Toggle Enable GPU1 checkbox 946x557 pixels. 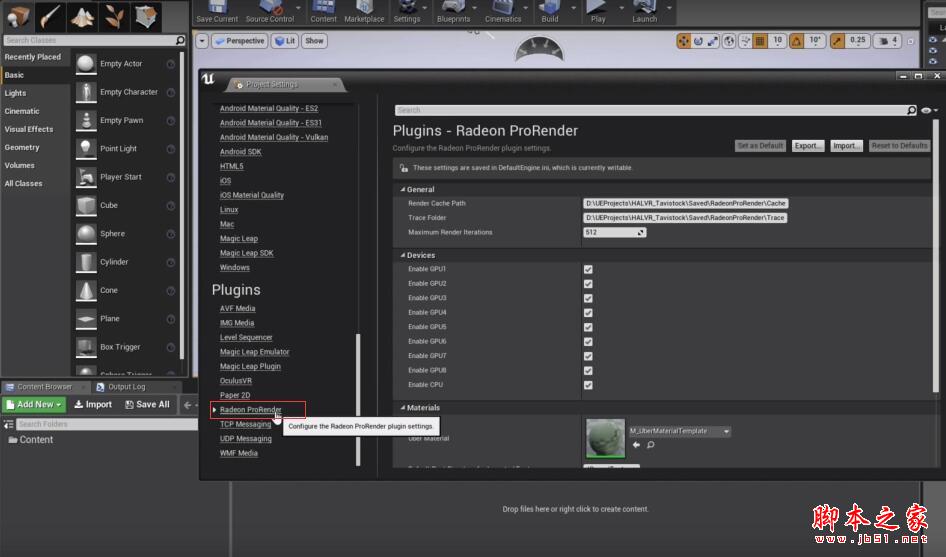coord(588,269)
